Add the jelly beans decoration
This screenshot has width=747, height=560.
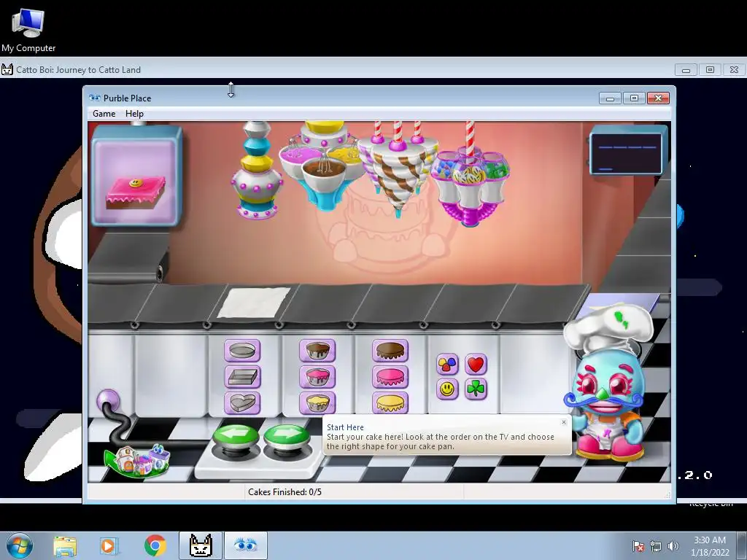pyautogui.click(x=447, y=365)
